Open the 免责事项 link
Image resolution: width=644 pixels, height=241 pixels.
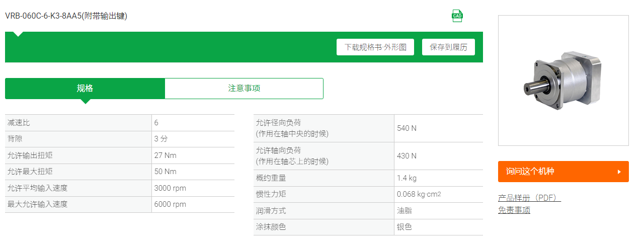pos(514,210)
